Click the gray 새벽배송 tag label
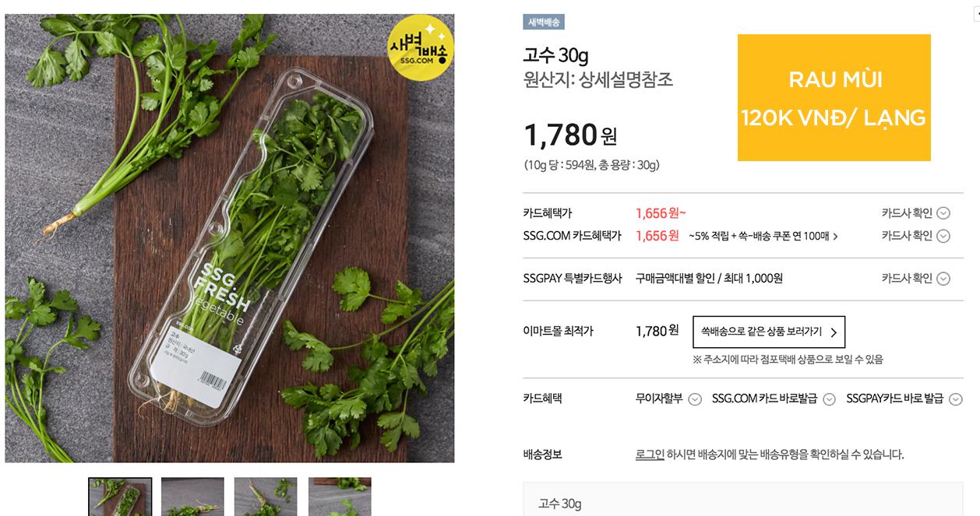 point(543,22)
